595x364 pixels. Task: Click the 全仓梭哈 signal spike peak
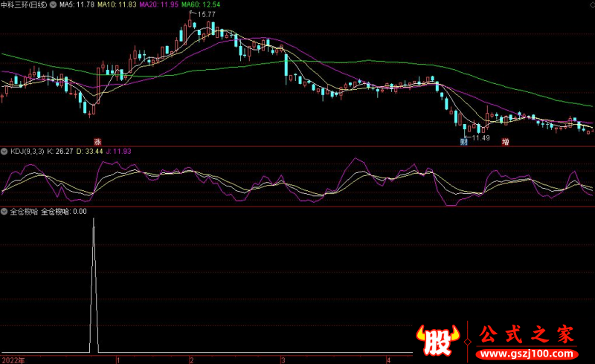[x=94, y=220]
